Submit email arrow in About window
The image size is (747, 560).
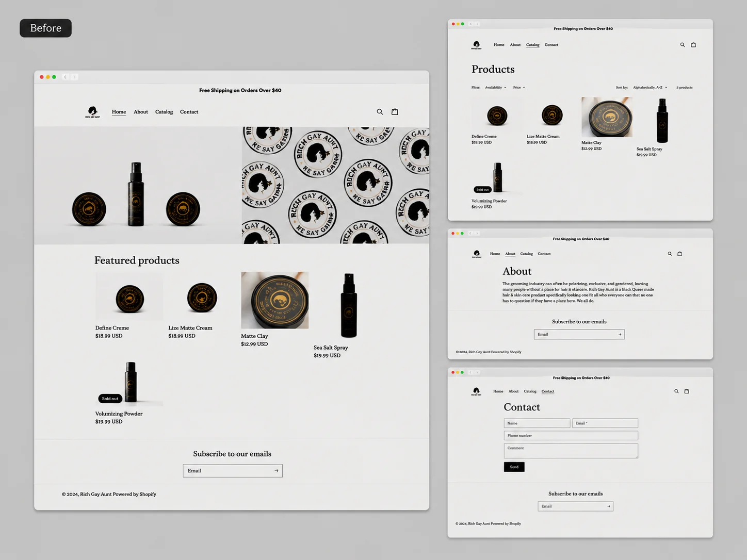point(620,335)
